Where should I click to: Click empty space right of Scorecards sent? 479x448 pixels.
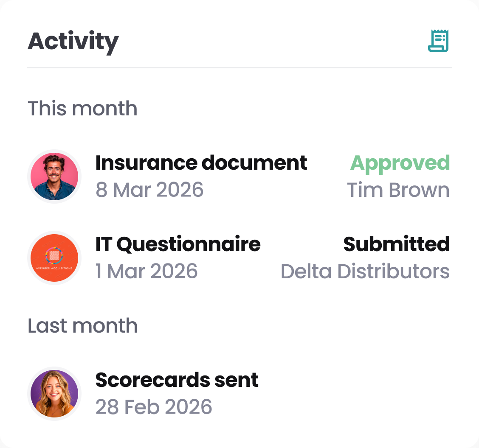(x=354, y=394)
